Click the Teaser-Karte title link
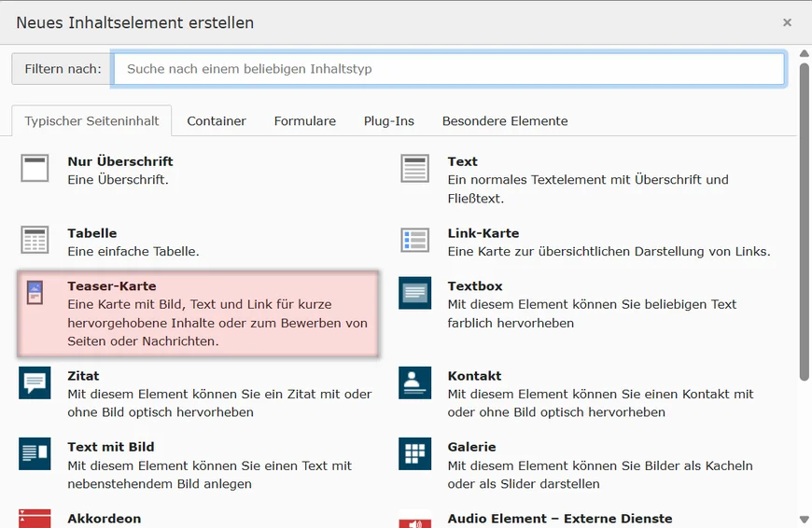The image size is (812, 528). (x=112, y=286)
